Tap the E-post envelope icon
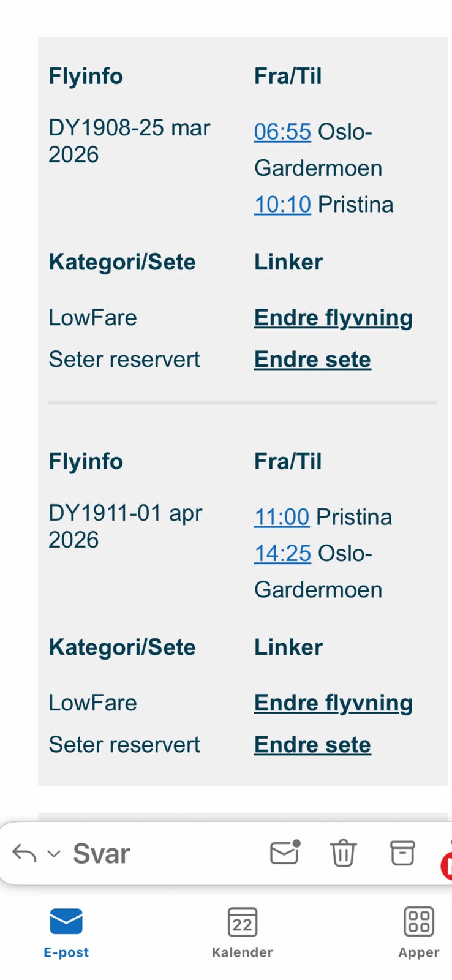The width and height of the screenshot is (452, 980). pos(66,921)
